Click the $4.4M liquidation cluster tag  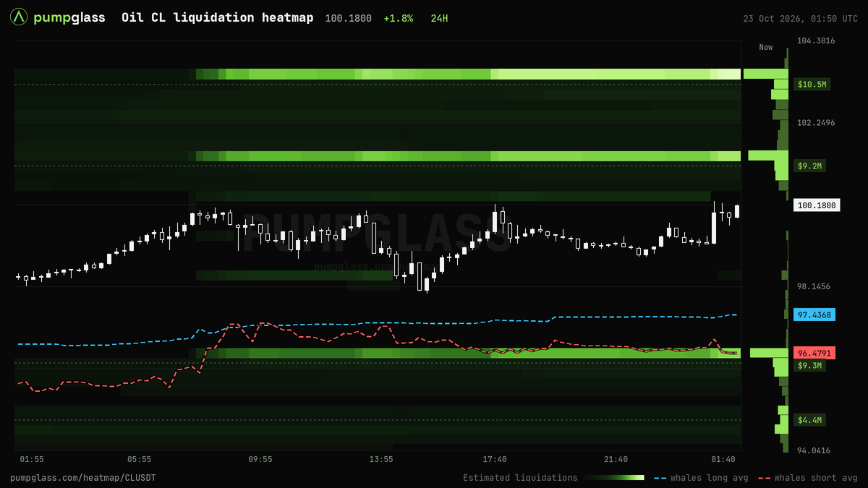coord(809,420)
